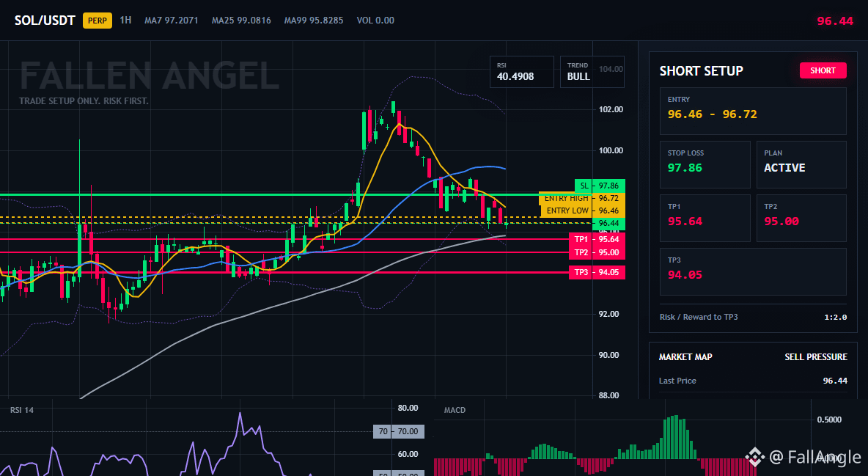Image resolution: width=868 pixels, height=476 pixels.
Task: Click the TREND BULL info box
Action: (x=592, y=72)
